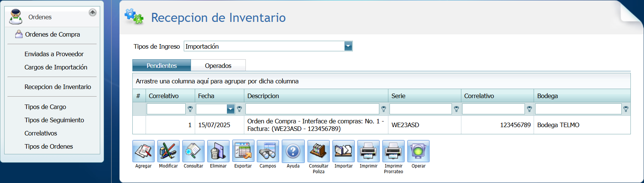Collapse the Ordenes panel arrow

[92, 12]
